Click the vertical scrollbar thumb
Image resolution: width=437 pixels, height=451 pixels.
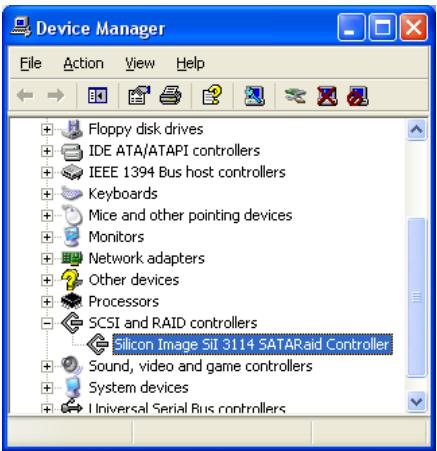[x=416, y=297]
